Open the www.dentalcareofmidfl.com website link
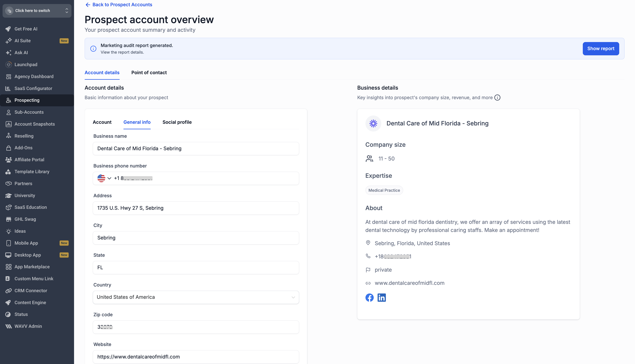 coord(409,283)
